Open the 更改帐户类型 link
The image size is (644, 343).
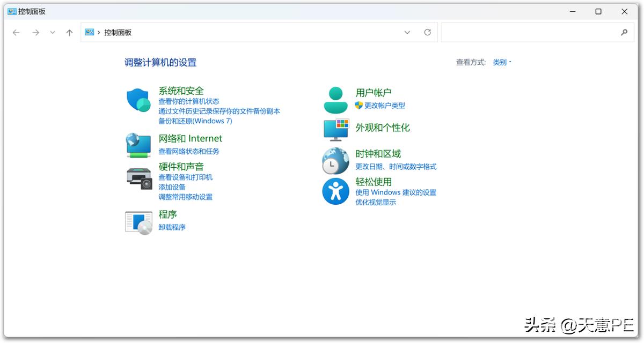tap(385, 106)
